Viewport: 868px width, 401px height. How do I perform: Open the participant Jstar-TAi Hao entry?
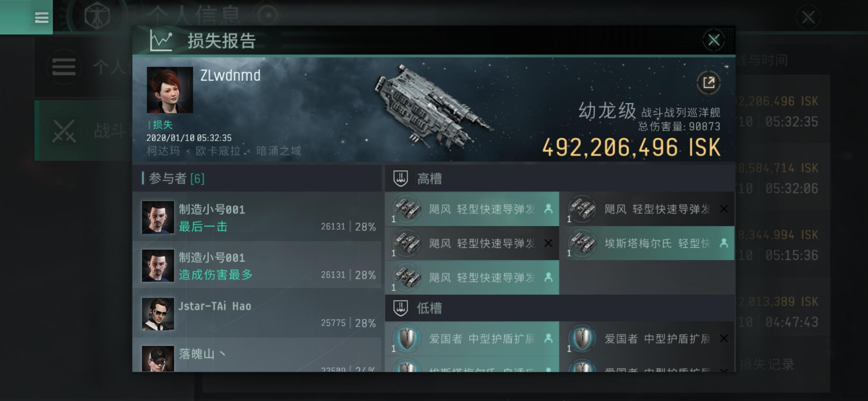click(257, 314)
